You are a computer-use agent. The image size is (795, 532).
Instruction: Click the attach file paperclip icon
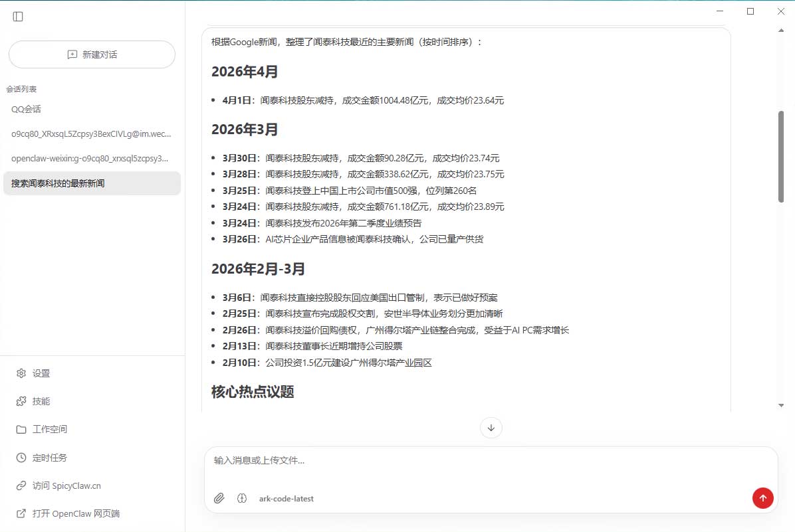(219, 498)
